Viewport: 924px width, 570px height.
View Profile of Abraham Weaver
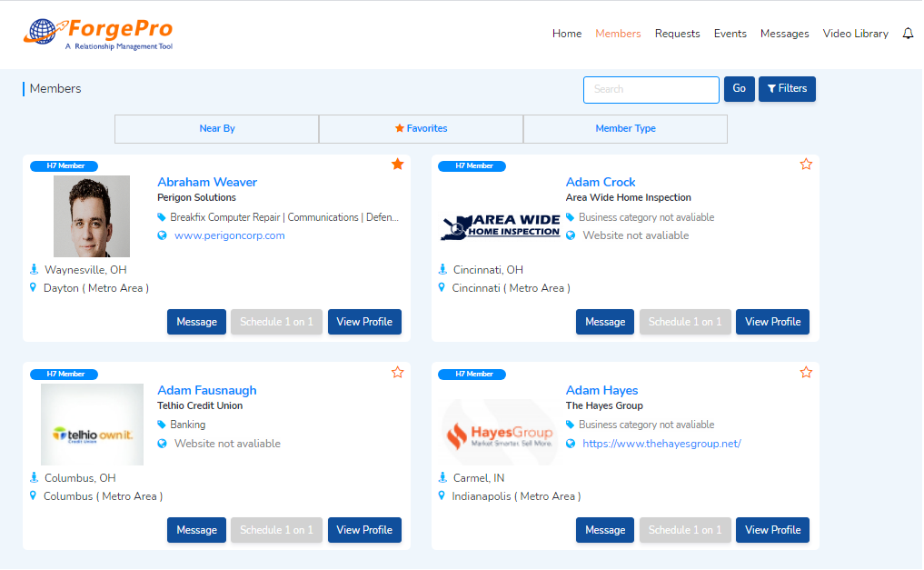364,322
